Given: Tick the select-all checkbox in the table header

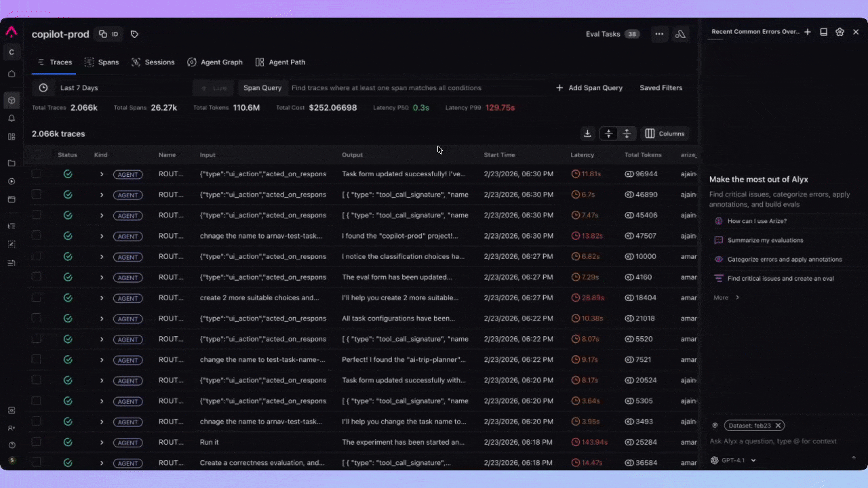Looking at the screenshot, I should pos(37,155).
